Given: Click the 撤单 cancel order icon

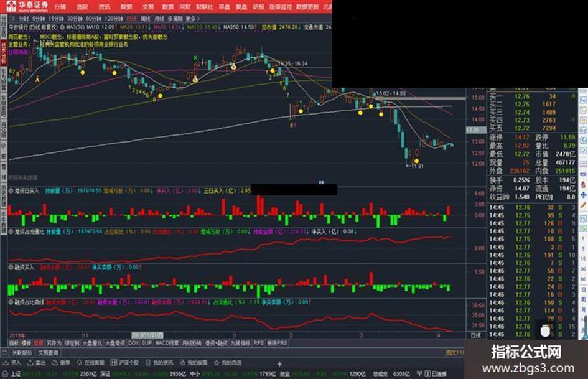Looking at the screenshot, I should [61, 363].
